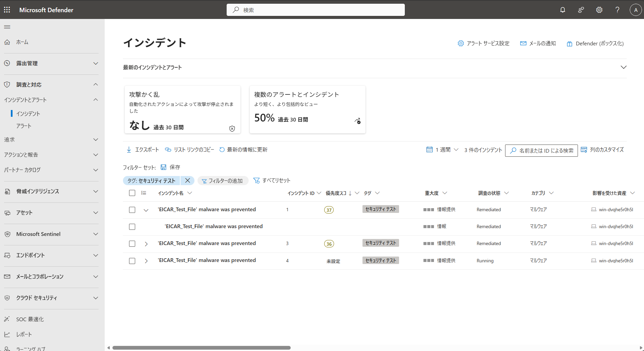Click フィルターの追加 button
This screenshot has width=644, height=351.
223,181
